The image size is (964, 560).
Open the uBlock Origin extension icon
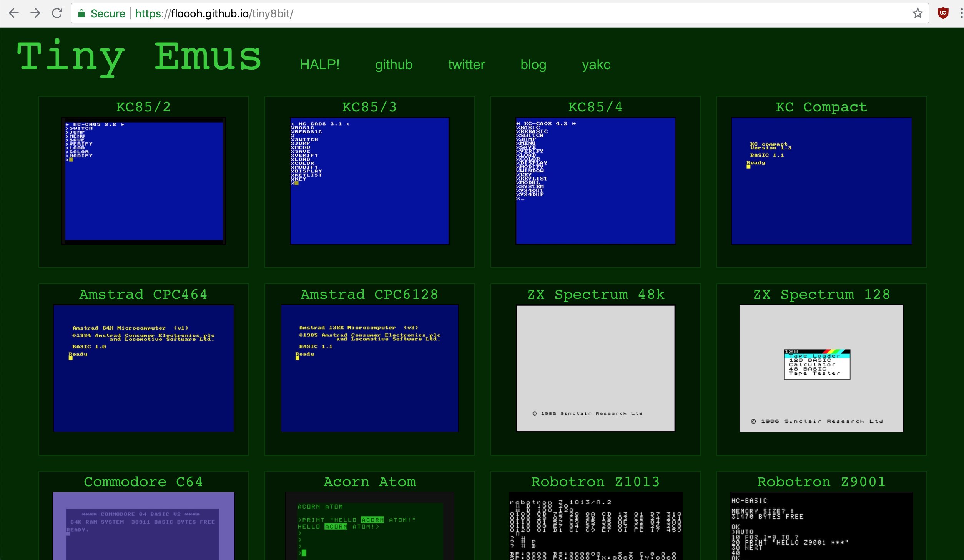click(x=943, y=13)
